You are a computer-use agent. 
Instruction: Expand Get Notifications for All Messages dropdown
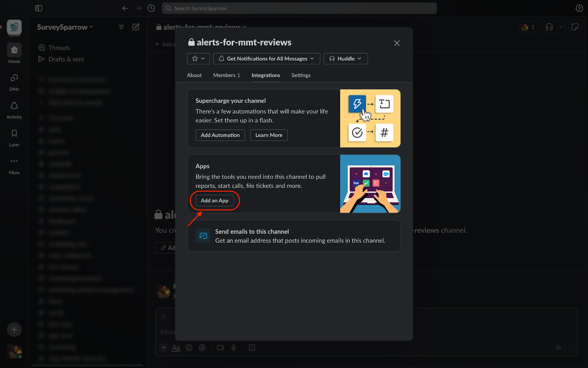point(266,59)
